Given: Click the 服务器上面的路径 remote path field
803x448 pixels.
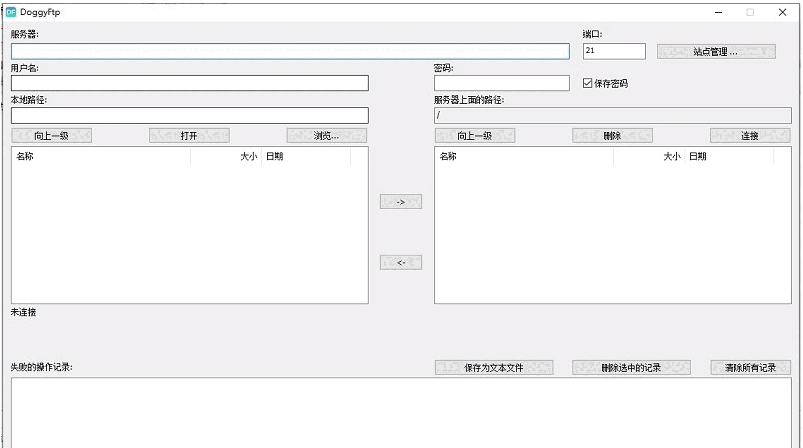Looking at the screenshot, I should [612, 115].
